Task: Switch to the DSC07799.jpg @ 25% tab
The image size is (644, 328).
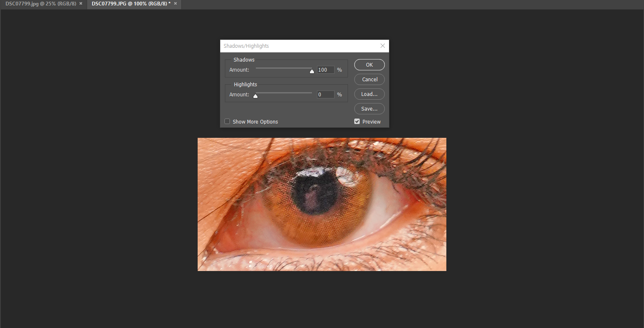Action: (x=41, y=4)
